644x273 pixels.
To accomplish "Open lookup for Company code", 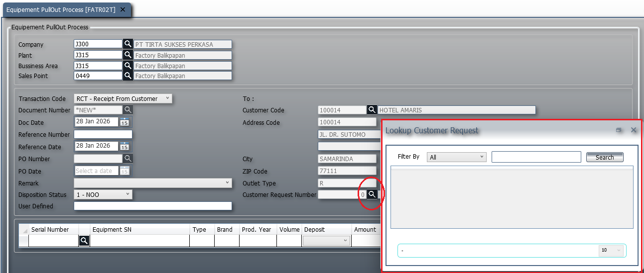I will pyautogui.click(x=128, y=44).
